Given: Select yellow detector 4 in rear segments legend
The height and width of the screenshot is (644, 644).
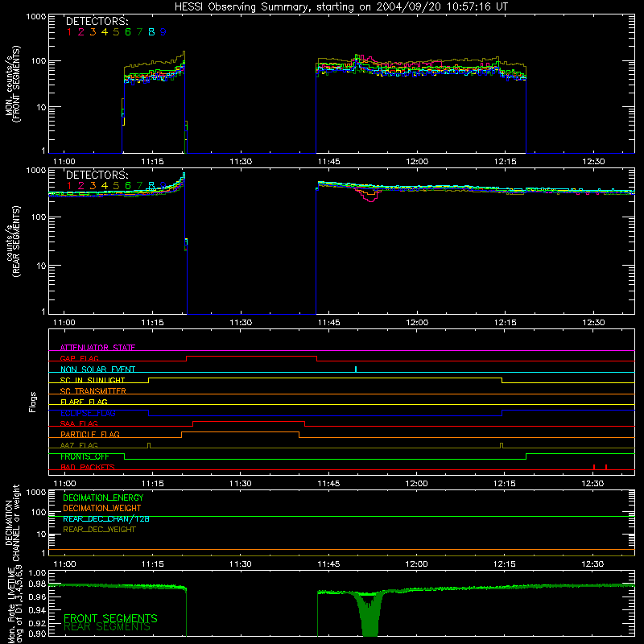Looking at the screenshot, I should 105,186.
